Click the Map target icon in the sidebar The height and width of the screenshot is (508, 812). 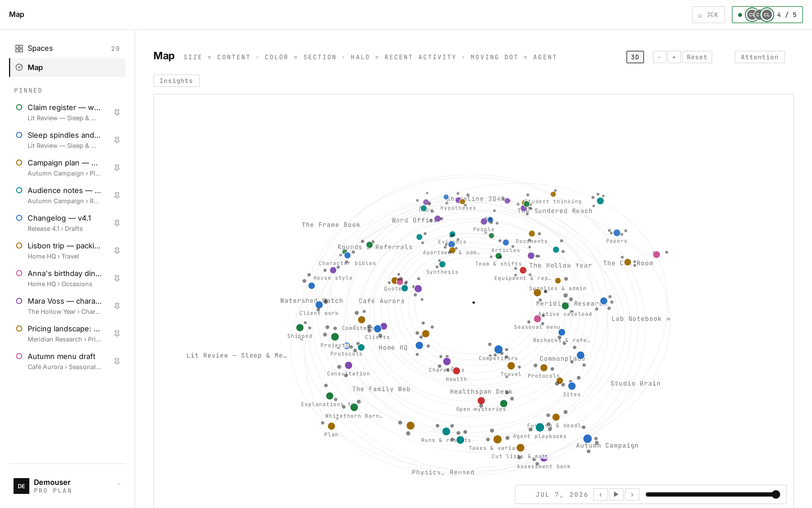[x=19, y=67]
